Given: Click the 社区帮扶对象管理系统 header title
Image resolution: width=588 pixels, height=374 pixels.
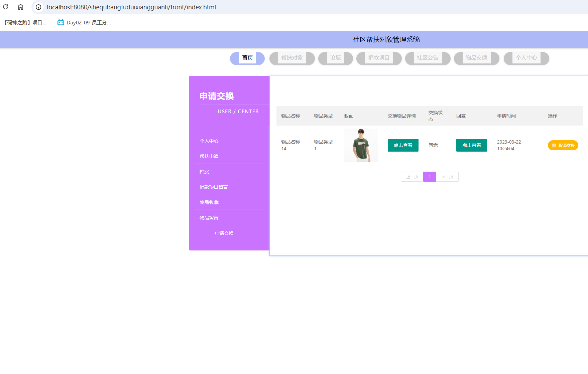Looking at the screenshot, I should 386,39.
